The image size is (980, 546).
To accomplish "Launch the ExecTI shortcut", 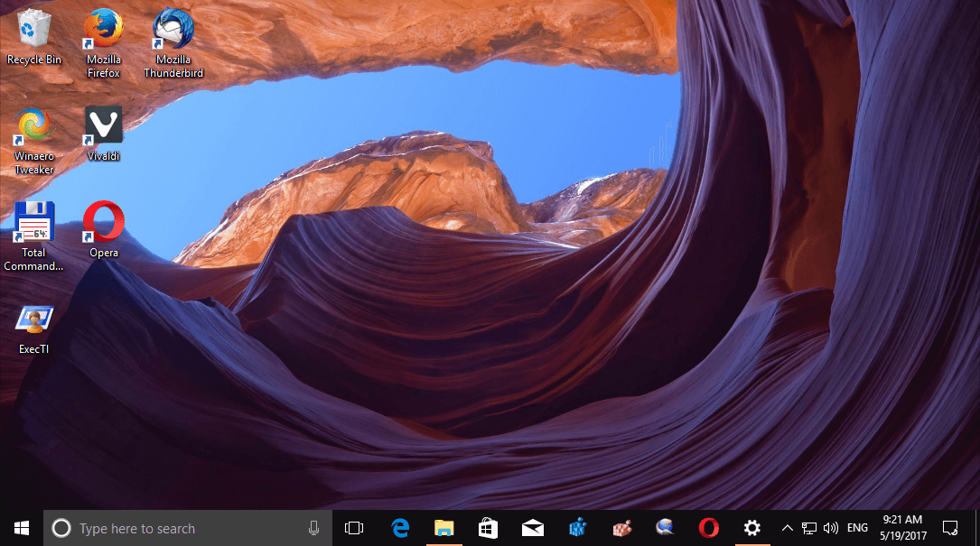I will pos(33,319).
